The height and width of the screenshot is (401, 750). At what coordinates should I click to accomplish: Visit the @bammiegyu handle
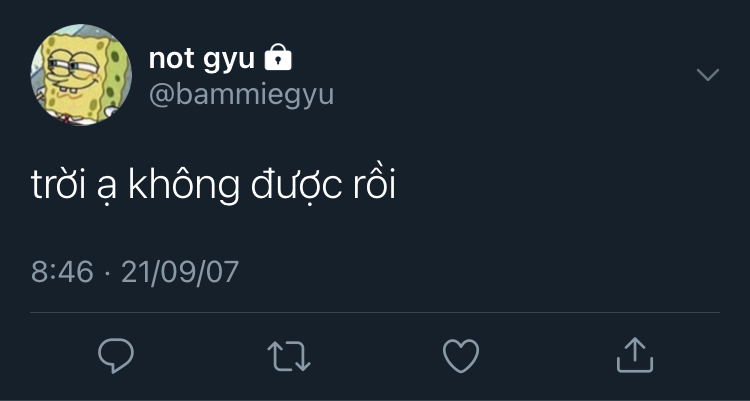click(x=241, y=95)
